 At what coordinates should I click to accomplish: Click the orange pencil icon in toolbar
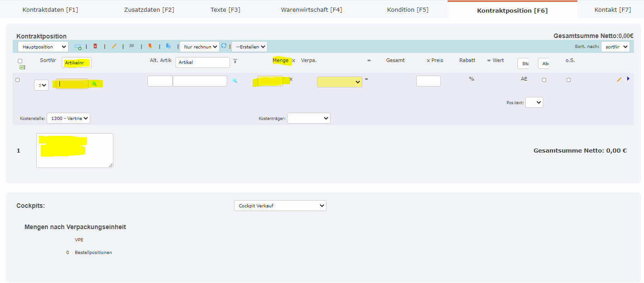point(114,46)
